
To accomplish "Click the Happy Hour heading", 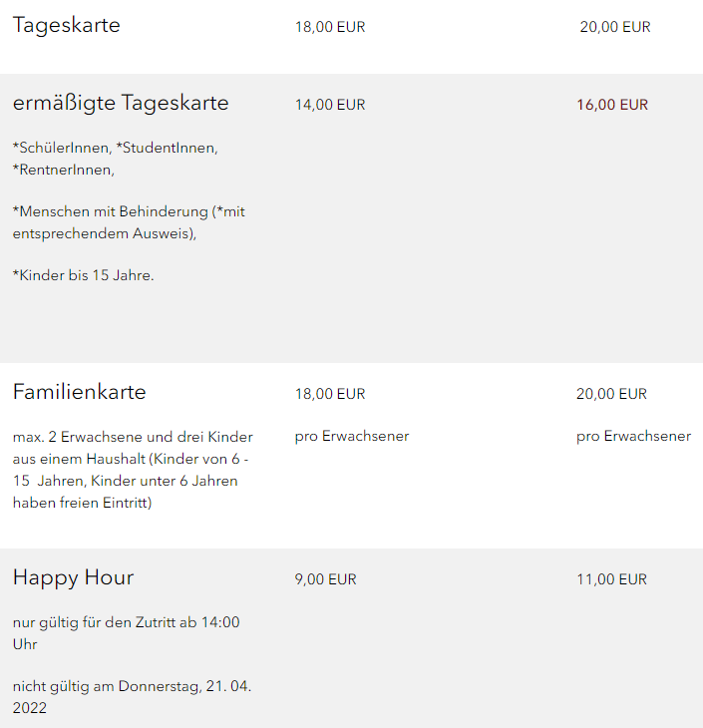I will point(73,578).
